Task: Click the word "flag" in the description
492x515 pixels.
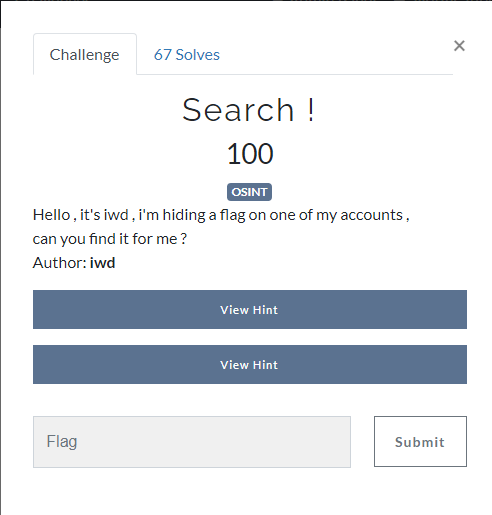Action: tap(232, 215)
